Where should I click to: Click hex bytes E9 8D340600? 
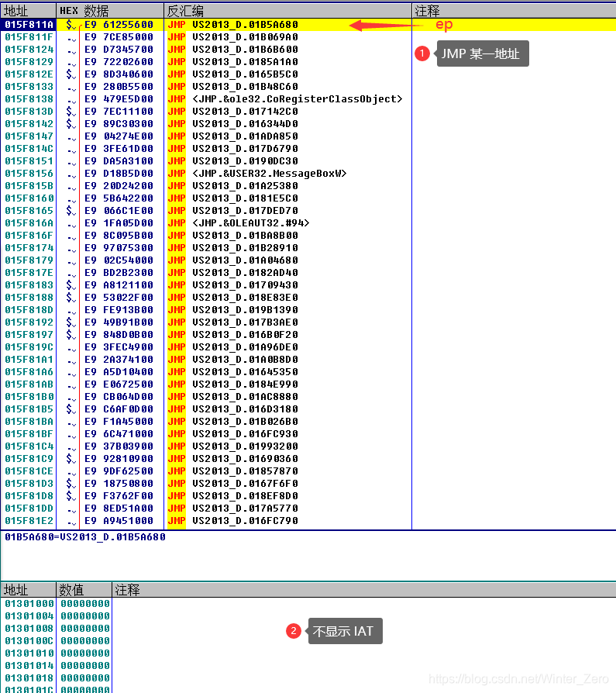click(119, 74)
